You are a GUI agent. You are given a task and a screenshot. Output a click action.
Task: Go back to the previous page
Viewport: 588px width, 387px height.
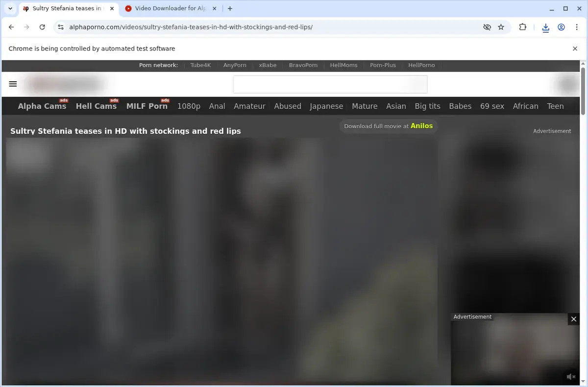11,27
